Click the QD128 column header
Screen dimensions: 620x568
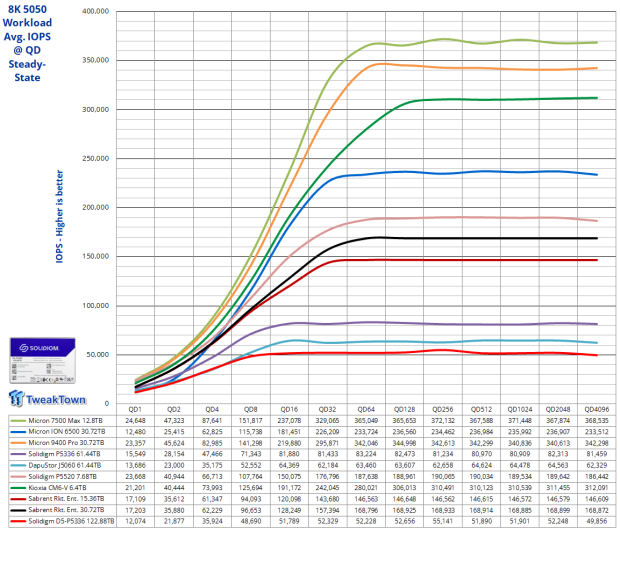[x=405, y=409]
